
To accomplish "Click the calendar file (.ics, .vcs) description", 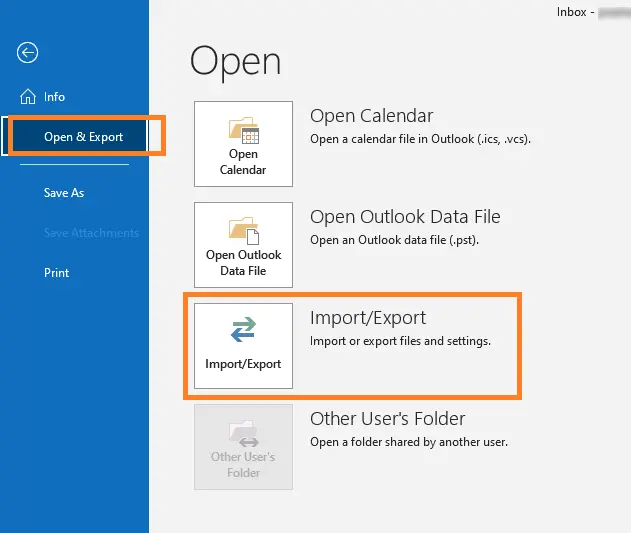I will click(421, 139).
